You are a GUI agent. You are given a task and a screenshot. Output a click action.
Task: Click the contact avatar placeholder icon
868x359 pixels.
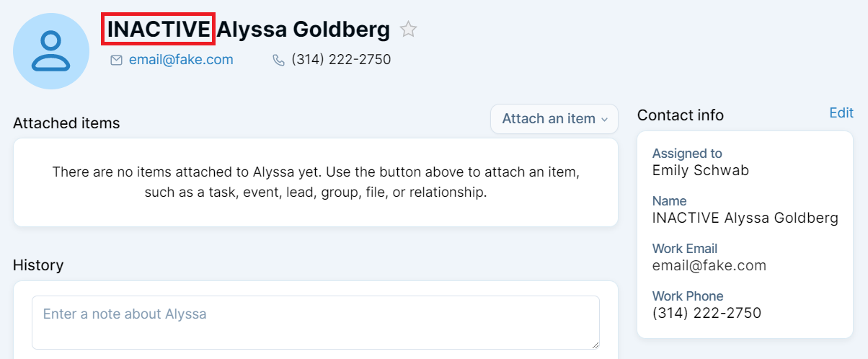tap(51, 51)
